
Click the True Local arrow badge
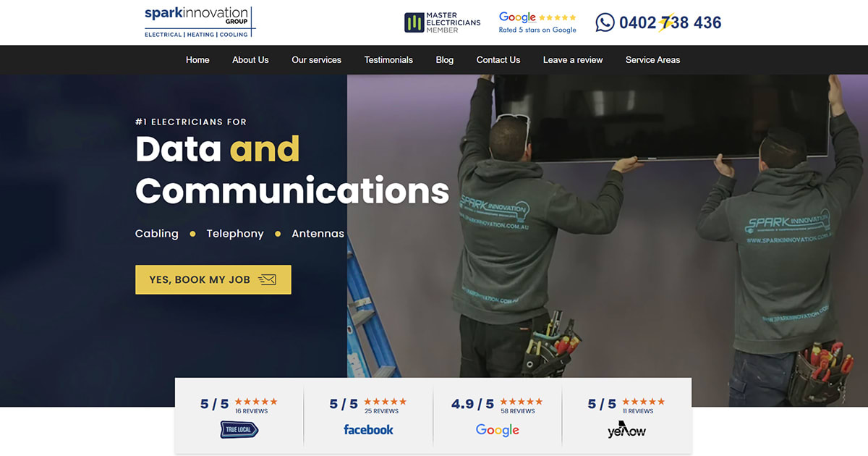tap(239, 428)
